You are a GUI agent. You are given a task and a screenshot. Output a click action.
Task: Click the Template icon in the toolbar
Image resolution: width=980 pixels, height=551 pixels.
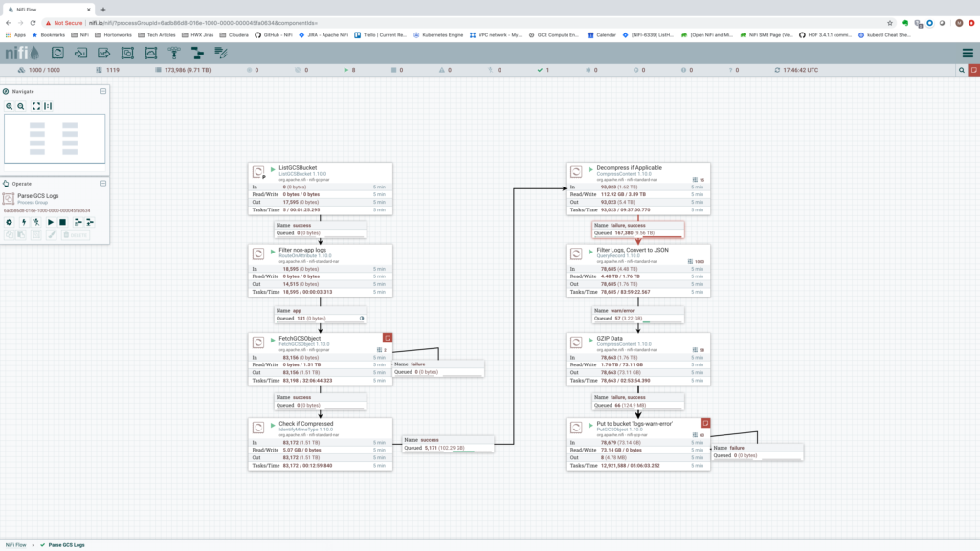199,53
